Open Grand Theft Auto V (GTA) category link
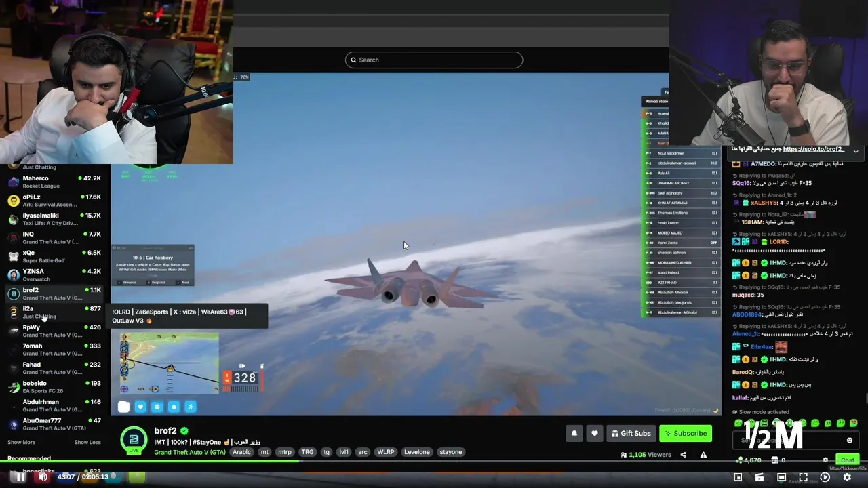This screenshot has height=488, width=868. pyautogui.click(x=190, y=452)
